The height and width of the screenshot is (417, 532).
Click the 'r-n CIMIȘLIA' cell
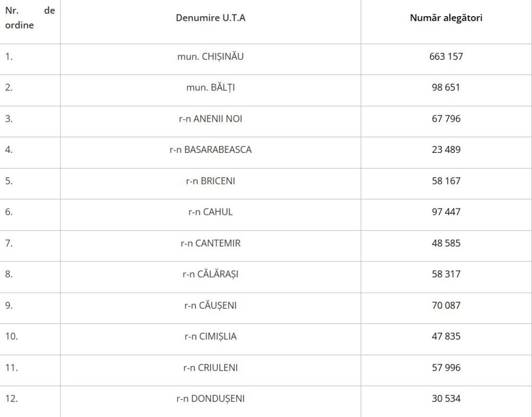[210, 336]
